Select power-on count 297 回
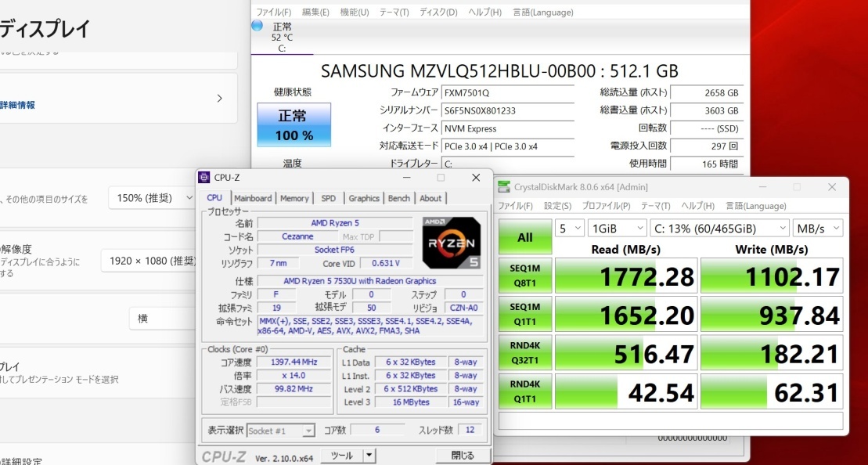This screenshot has width=868, height=465. point(706,146)
